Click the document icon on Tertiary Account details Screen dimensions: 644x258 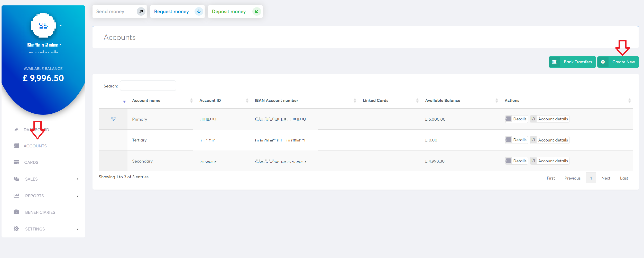(533, 140)
